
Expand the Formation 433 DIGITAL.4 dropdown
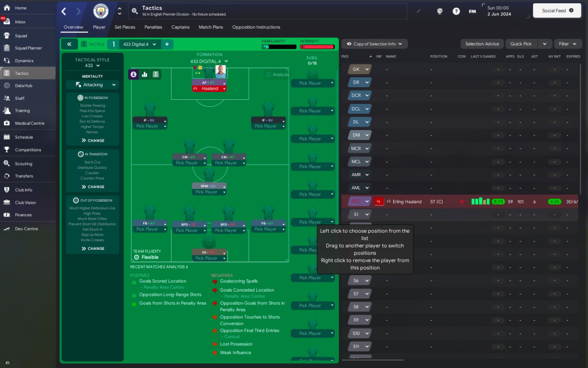tap(209, 61)
